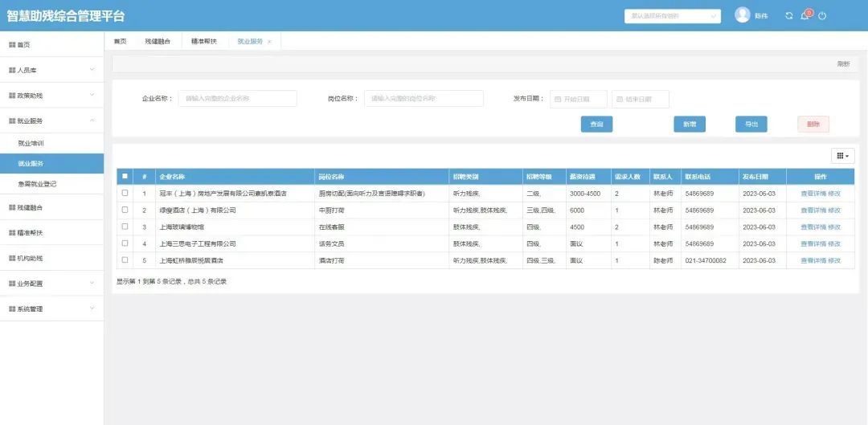Image resolution: width=868 pixels, height=425 pixels.
Task: Click the calendar icon in 开始日期 field
Action: click(557, 100)
